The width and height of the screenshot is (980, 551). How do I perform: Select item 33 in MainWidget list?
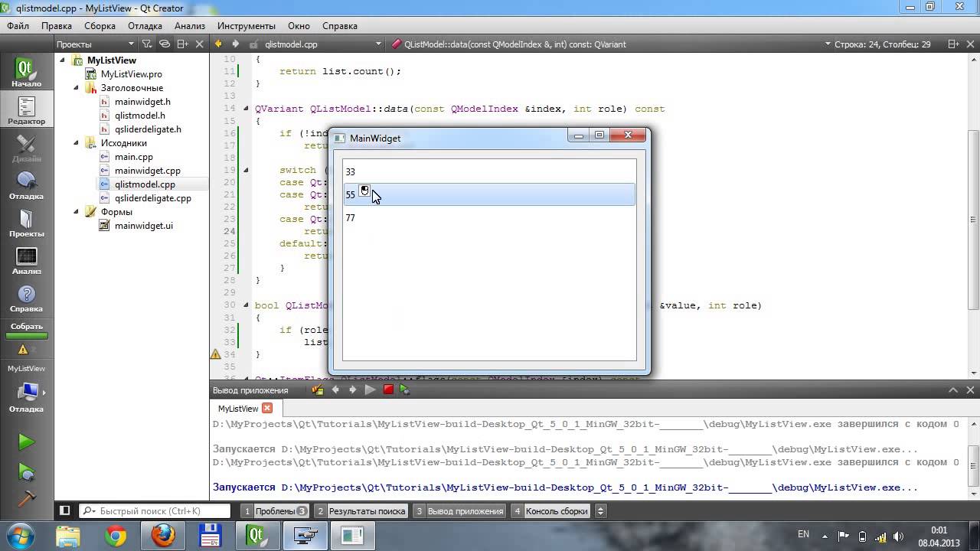tap(489, 172)
